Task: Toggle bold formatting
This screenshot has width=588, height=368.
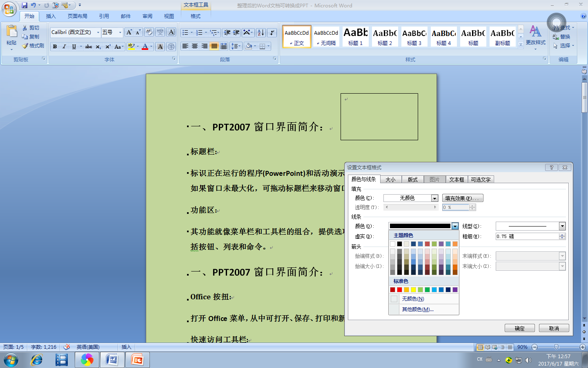Action: pos(55,46)
